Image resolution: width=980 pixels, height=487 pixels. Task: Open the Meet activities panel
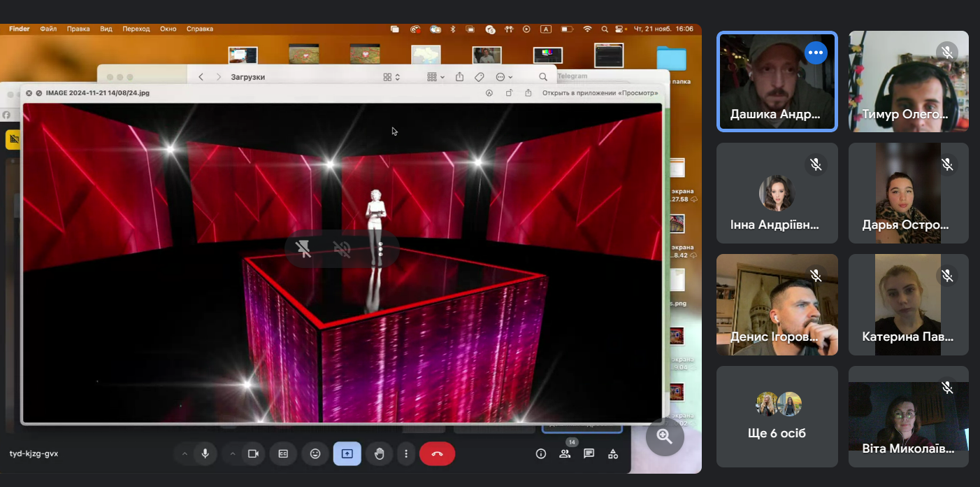tap(613, 453)
